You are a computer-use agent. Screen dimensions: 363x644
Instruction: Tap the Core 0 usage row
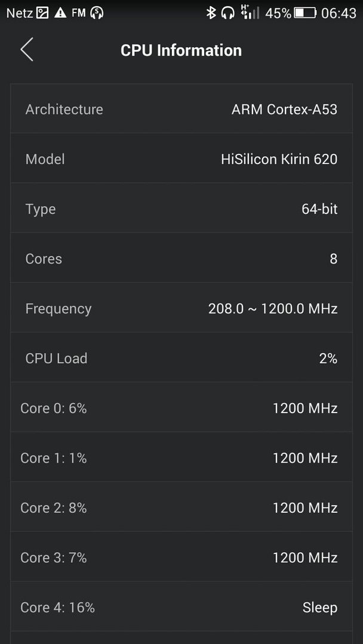coord(181,408)
